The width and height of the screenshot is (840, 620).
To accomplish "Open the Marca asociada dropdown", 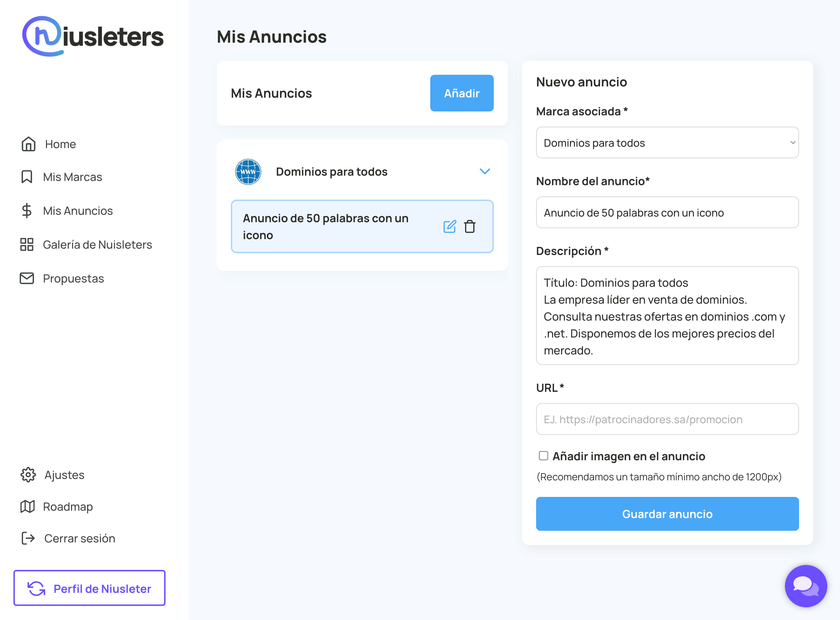I will (667, 142).
